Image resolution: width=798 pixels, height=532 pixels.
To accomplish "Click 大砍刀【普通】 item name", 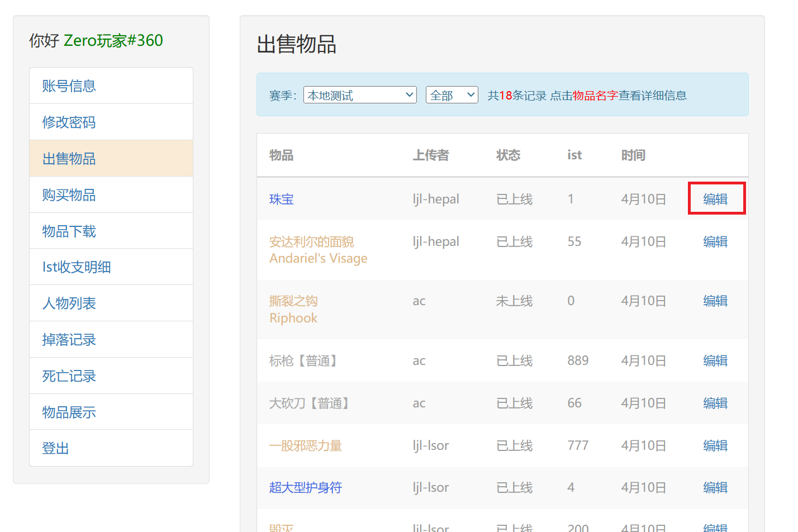I will point(311,403).
